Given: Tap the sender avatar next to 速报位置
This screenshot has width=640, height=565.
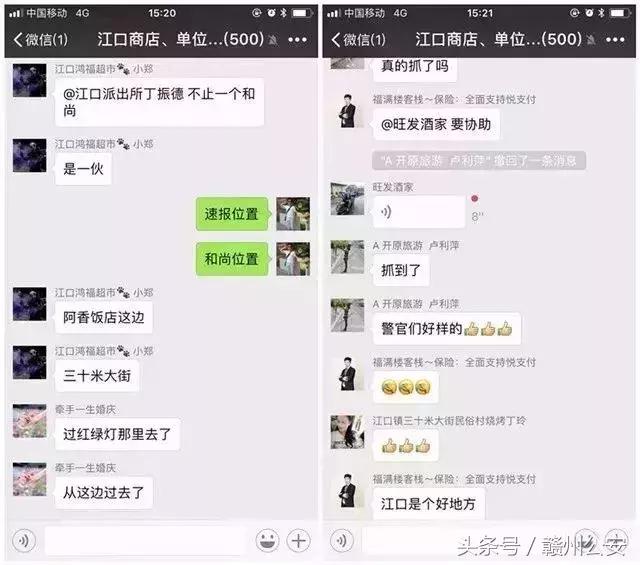Looking at the screenshot, I should pyautogui.click(x=293, y=214).
